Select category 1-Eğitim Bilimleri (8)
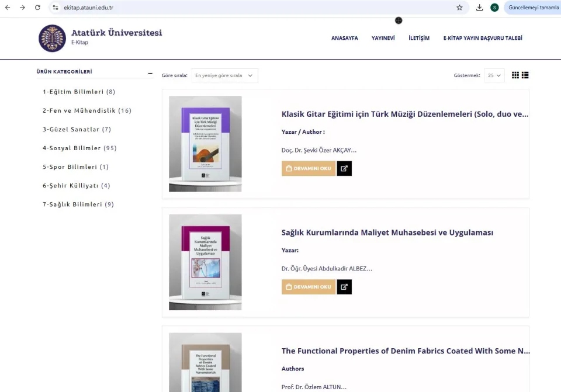 pos(79,92)
